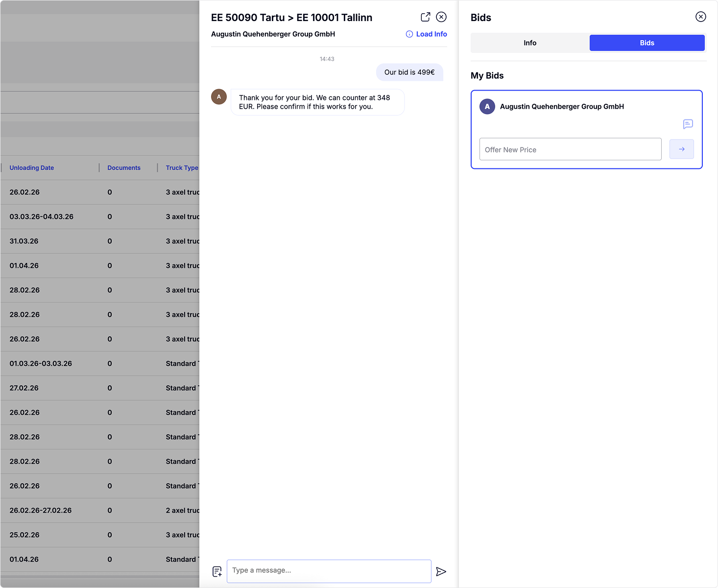The height and width of the screenshot is (588, 718).
Task: Open the Load Info link
Action: 431,34
